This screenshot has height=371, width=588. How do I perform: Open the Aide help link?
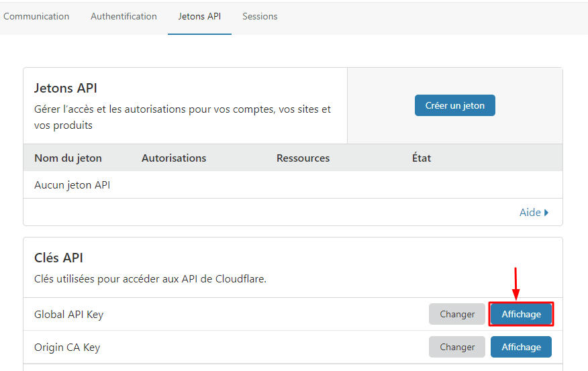pyautogui.click(x=530, y=212)
